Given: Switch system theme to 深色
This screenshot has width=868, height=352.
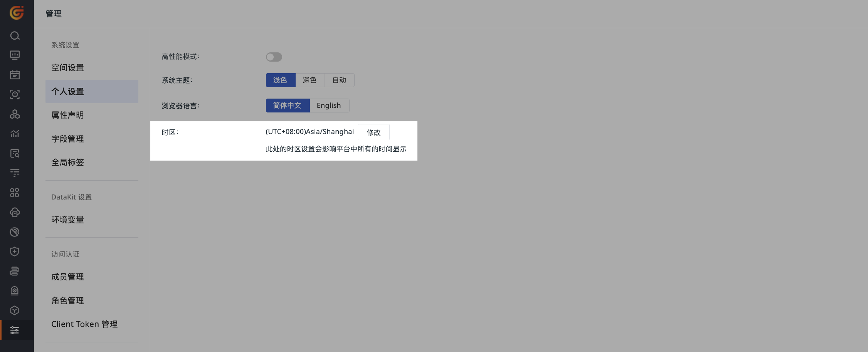Looking at the screenshot, I should [x=310, y=80].
